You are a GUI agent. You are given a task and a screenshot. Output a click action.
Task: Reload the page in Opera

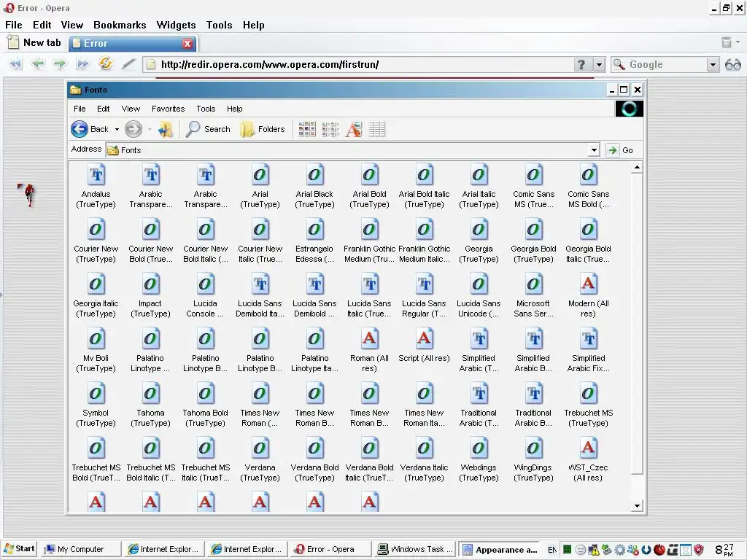tap(105, 63)
